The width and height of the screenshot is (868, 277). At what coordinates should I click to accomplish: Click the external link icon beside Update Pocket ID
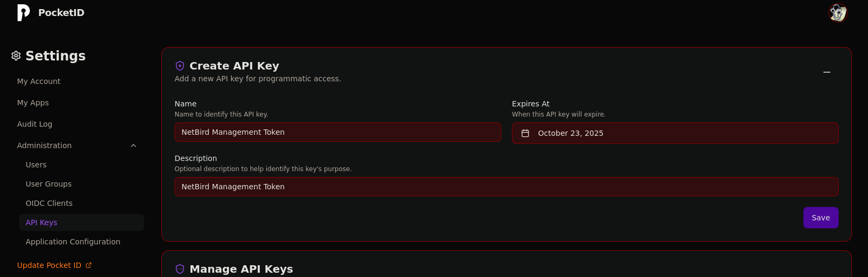[89, 265]
